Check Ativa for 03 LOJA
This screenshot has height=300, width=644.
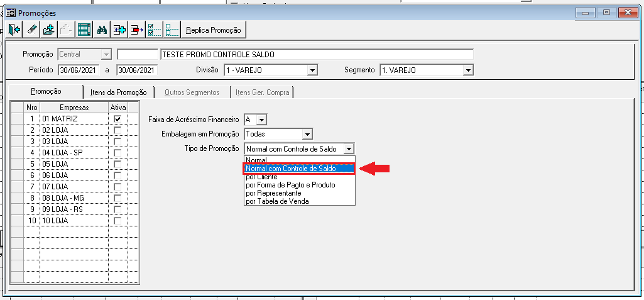pyautogui.click(x=118, y=142)
